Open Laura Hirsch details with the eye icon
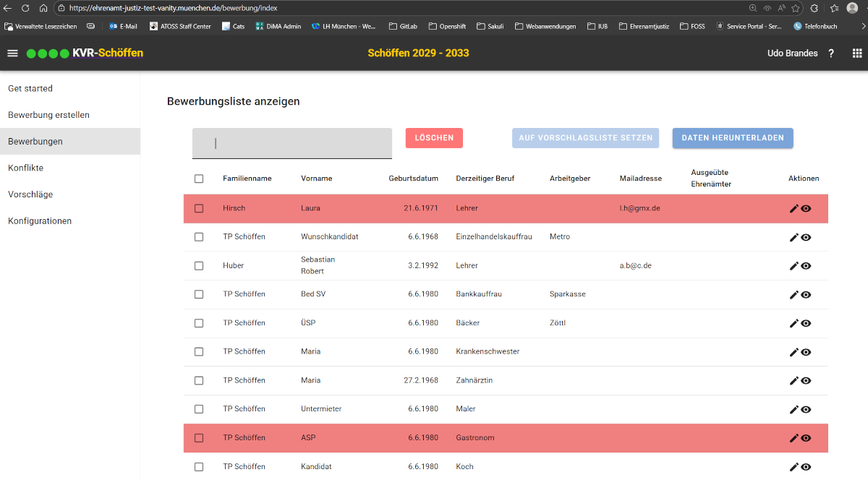 click(x=807, y=207)
